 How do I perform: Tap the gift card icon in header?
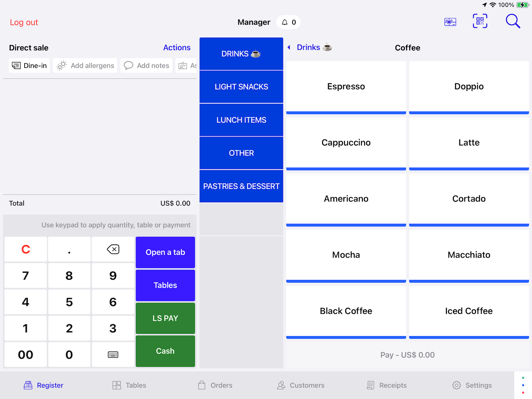click(450, 22)
